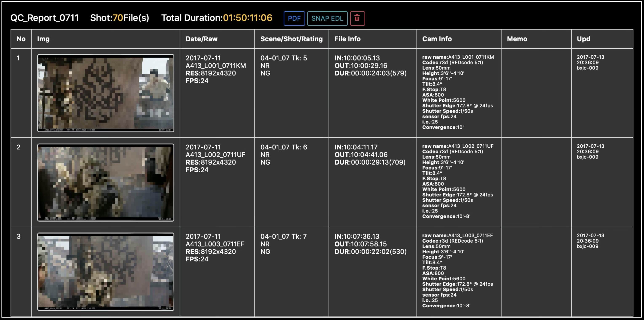Select scene text 04-01_07 Tk: 6
644x320 pixels.
coord(283,147)
